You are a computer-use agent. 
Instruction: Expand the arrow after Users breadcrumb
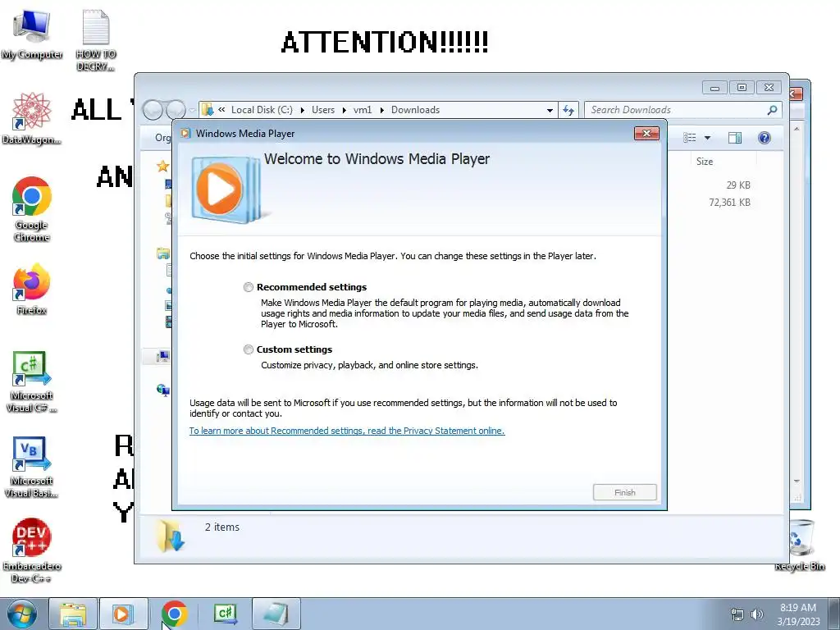pyautogui.click(x=344, y=110)
